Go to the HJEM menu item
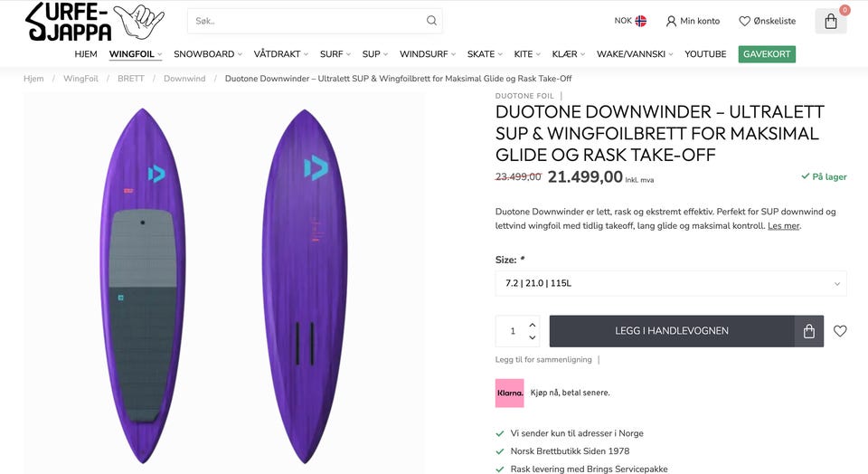Image resolution: width=868 pixels, height=474 pixels. 86,54
